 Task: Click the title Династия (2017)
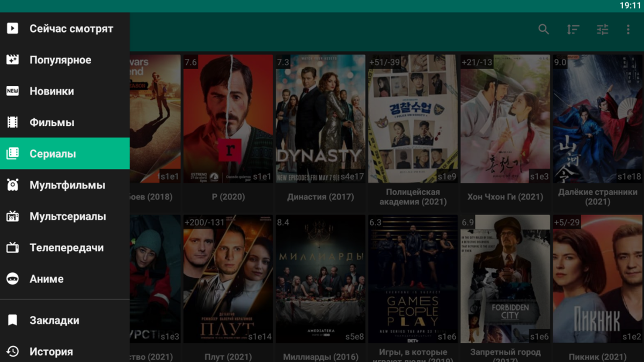tap(320, 197)
